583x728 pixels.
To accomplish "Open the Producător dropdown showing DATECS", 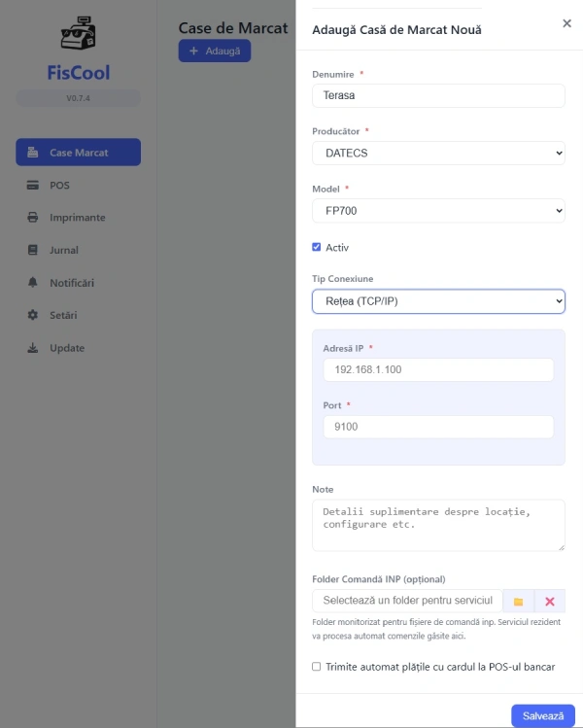I will [438, 154].
